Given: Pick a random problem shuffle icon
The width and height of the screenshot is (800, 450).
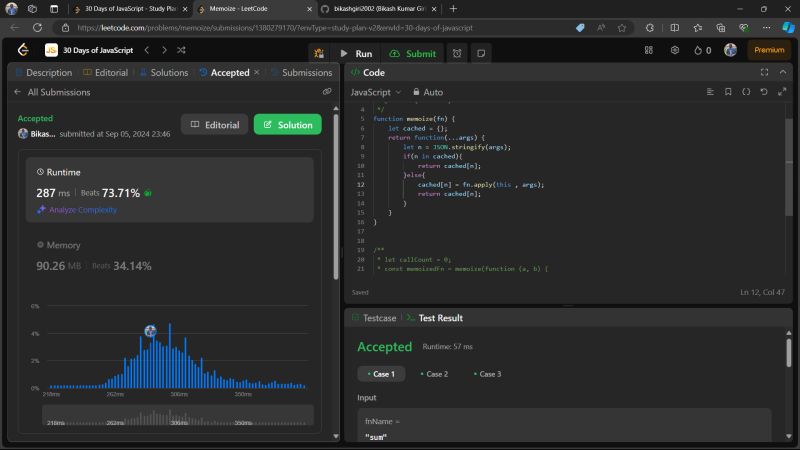Looking at the screenshot, I should point(181,50).
